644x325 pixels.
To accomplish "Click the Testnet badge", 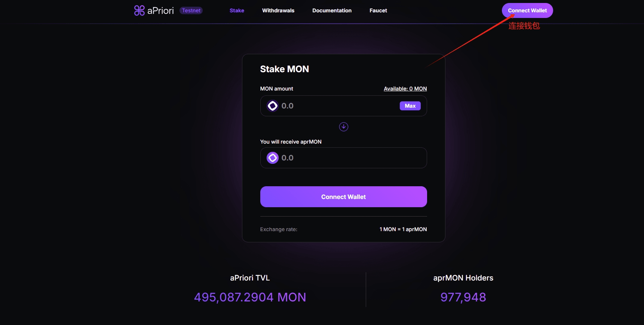I will click(191, 10).
